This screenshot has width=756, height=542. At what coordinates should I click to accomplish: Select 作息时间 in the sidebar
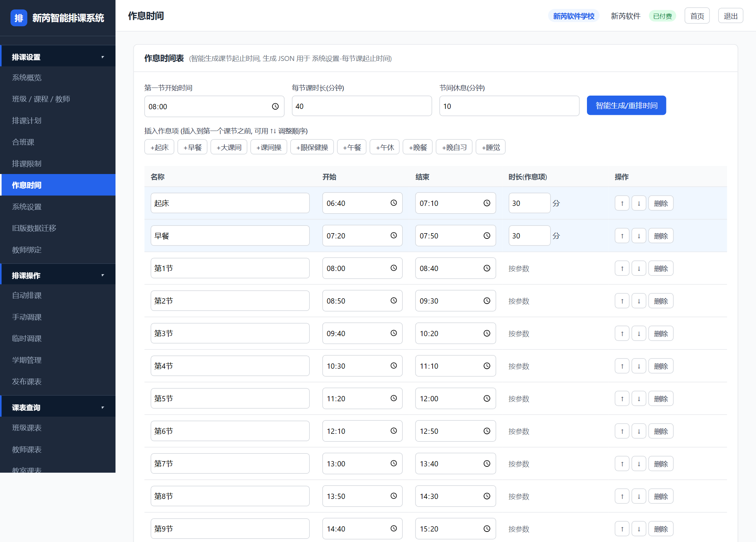point(58,185)
